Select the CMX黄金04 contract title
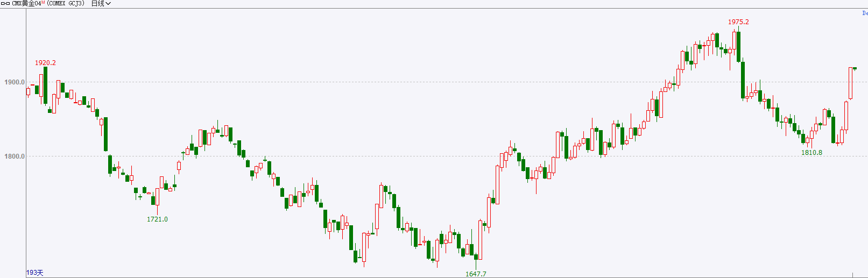The height and width of the screenshot is (278, 868). click(26, 4)
